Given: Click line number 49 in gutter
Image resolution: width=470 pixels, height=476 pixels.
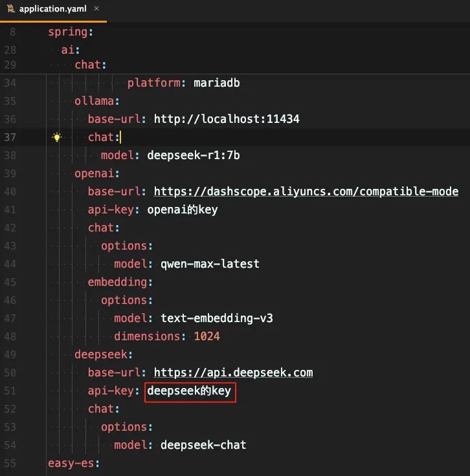Looking at the screenshot, I should pyautogui.click(x=10, y=354).
